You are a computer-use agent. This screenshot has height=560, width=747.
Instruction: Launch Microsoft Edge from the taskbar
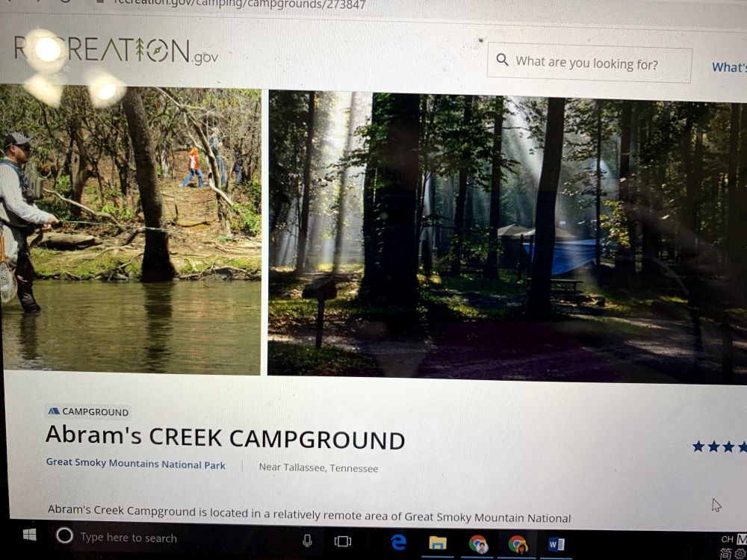[x=399, y=542]
